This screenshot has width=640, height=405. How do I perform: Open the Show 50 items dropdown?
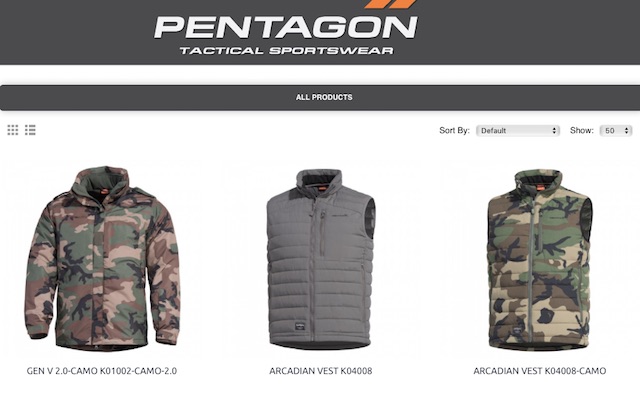click(x=616, y=131)
